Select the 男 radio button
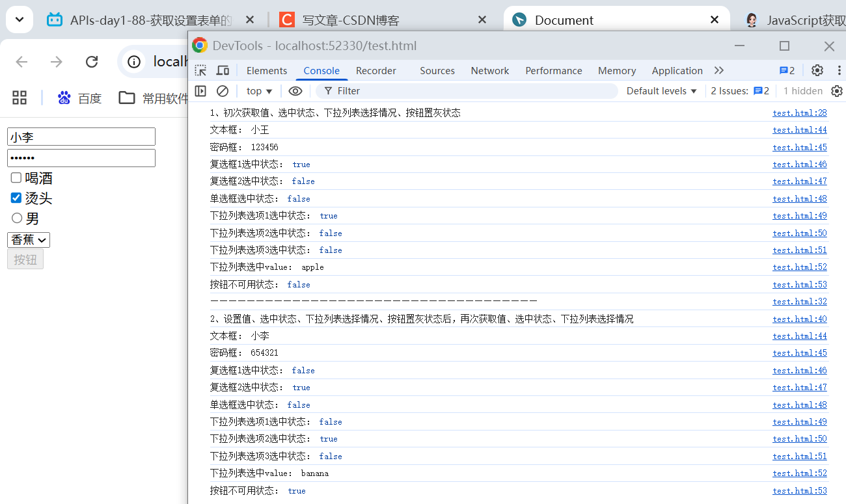The width and height of the screenshot is (846, 504). point(17,219)
